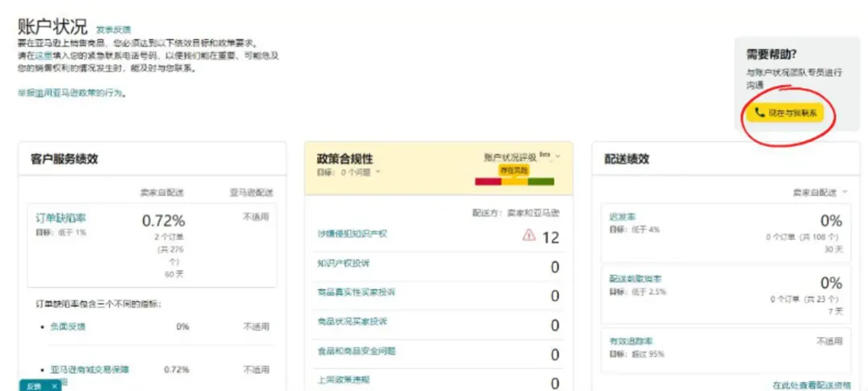Open the 迟发率 metric link

pos(623,217)
